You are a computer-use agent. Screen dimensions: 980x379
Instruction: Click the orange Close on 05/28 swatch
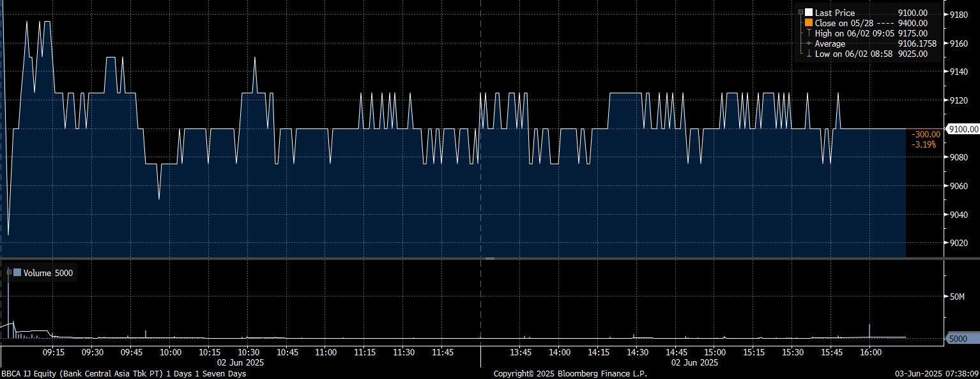click(809, 22)
